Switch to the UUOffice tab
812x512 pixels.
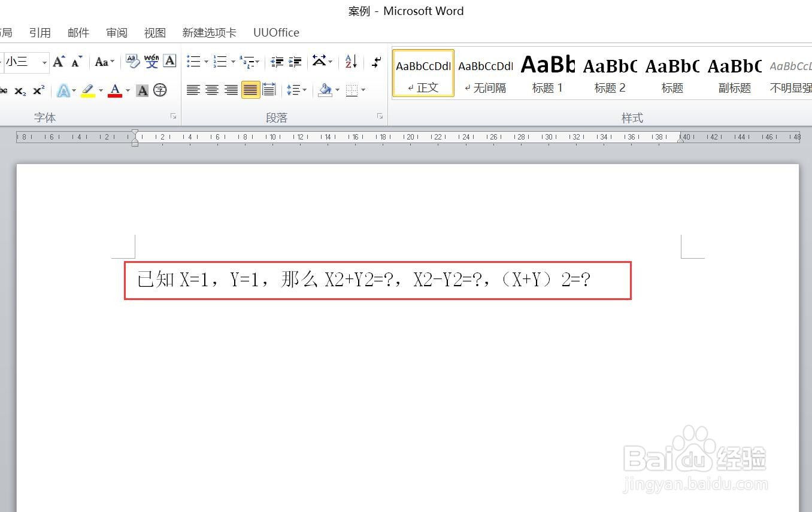click(276, 32)
